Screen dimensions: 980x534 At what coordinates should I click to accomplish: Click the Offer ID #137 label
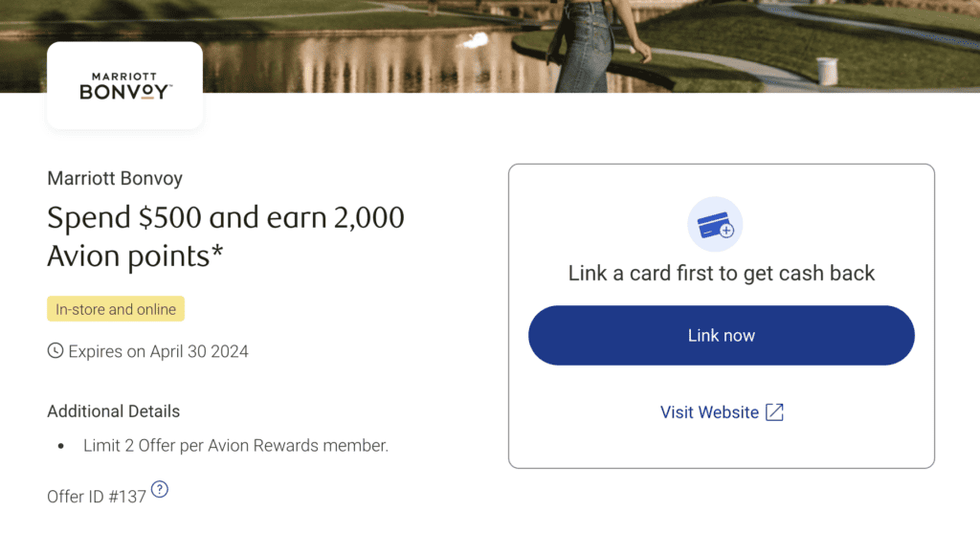pyautogui.click(x=97, y=497)
